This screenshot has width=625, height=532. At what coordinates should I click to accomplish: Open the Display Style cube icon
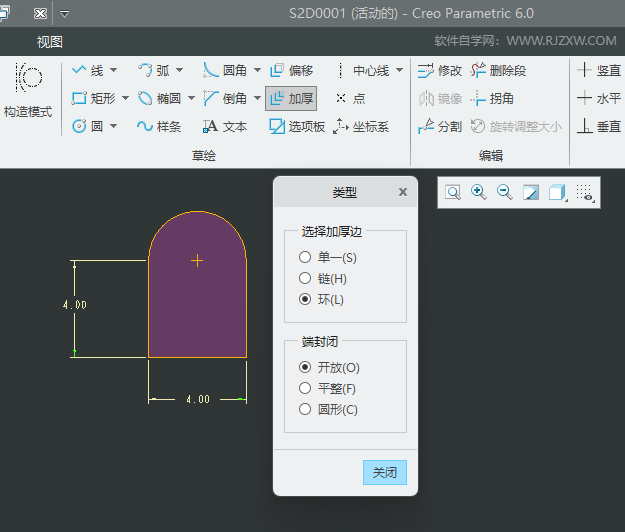(557, 192)
